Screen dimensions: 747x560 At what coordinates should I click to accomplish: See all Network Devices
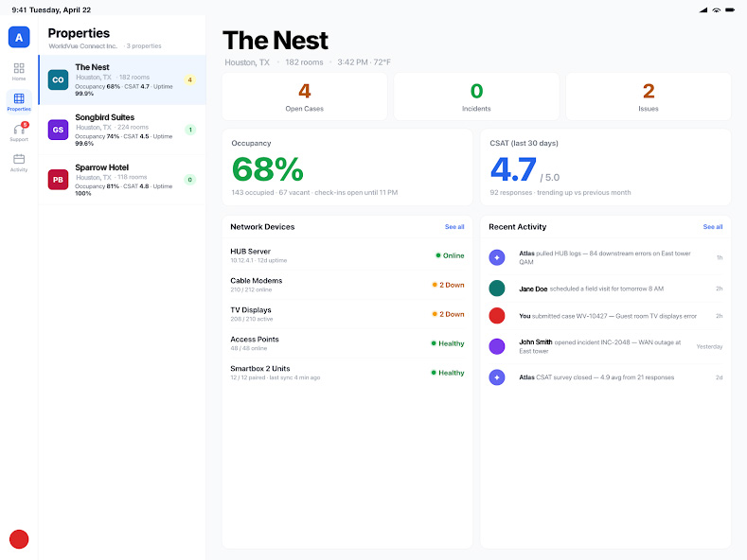click(x=454, y=227)
